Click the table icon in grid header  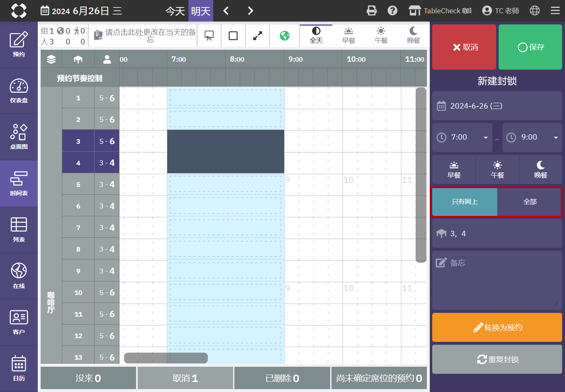click(78, 59)
